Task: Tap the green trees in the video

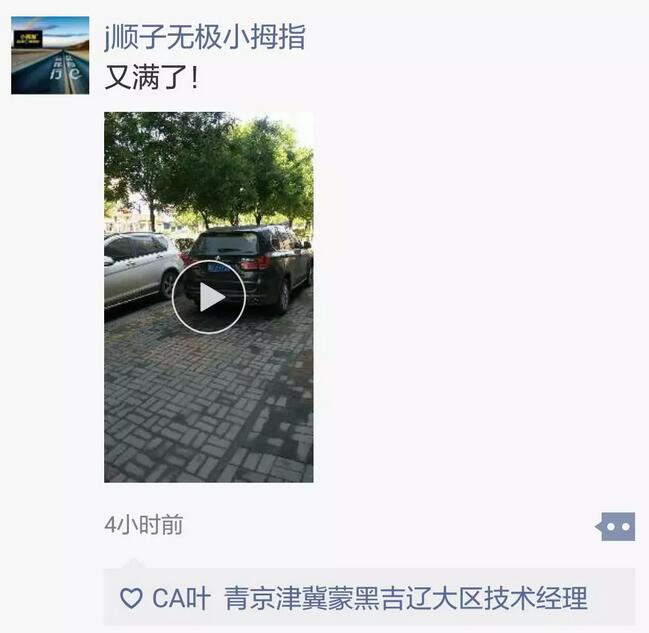Action: point(207,170)
